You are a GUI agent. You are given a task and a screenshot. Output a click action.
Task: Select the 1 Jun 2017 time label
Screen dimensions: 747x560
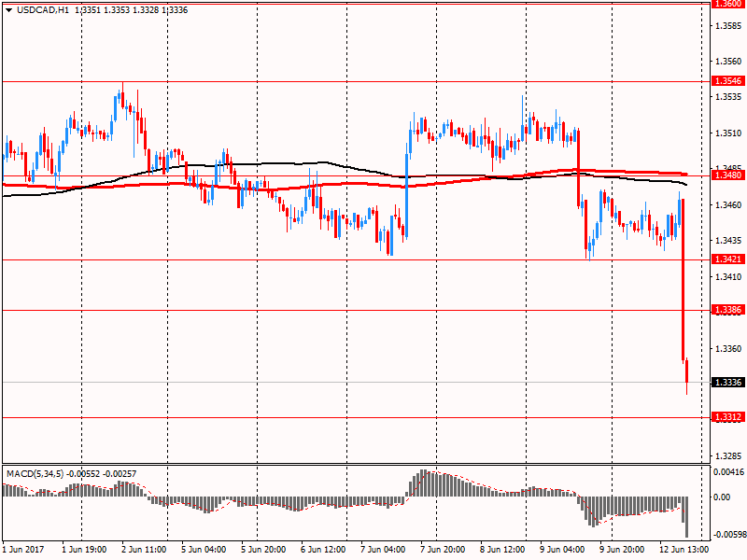[23, 550]
